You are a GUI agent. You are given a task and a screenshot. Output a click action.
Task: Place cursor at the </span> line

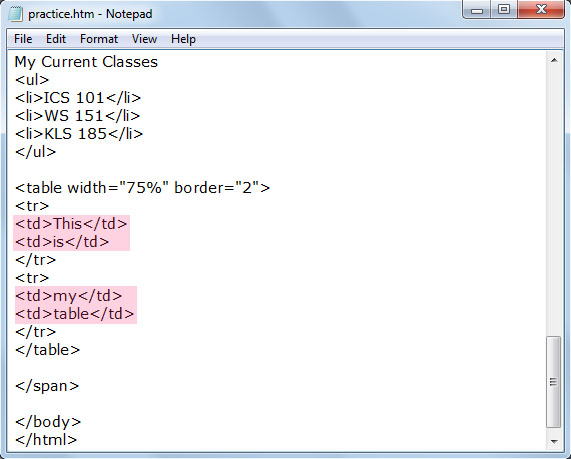point(47,386)
